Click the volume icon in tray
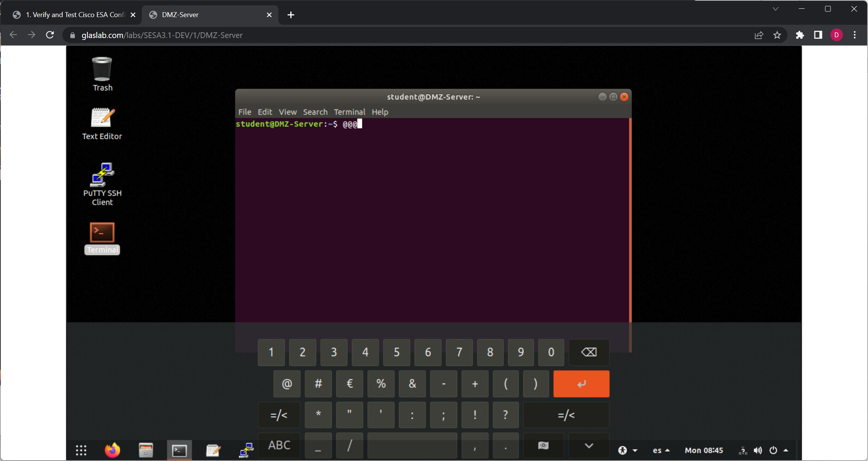Viewport: 868px width, 461px height. pyautogui.click(x=757, y=450)
